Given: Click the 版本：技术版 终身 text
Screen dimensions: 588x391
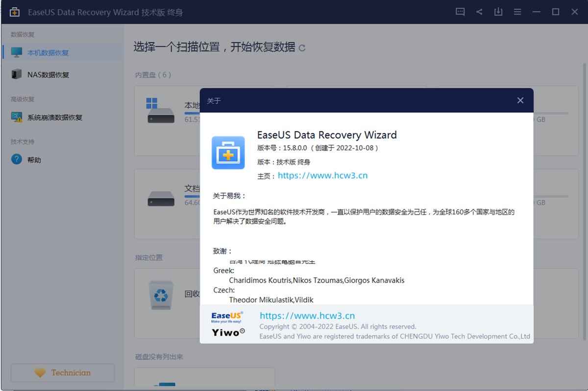Looking at the screenshot, I should pyautogui.click(x=284, y=162).
